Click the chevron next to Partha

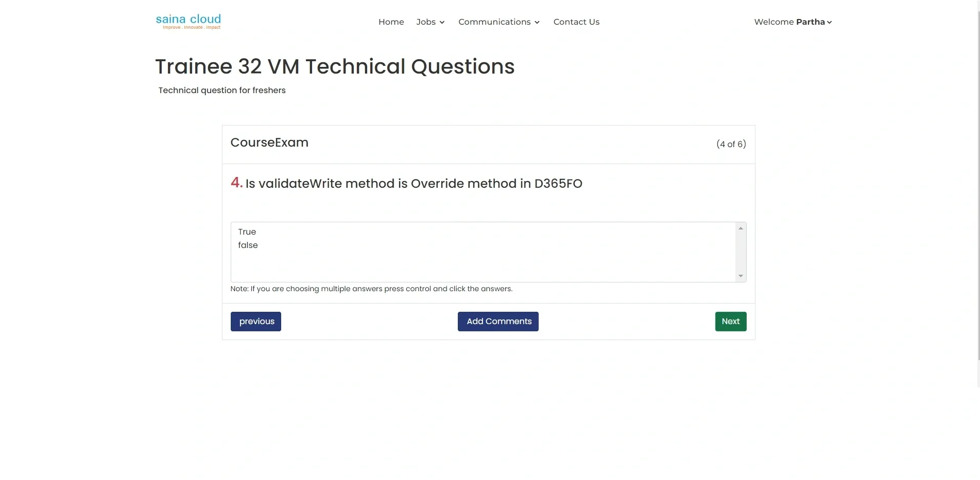[829, 22]
